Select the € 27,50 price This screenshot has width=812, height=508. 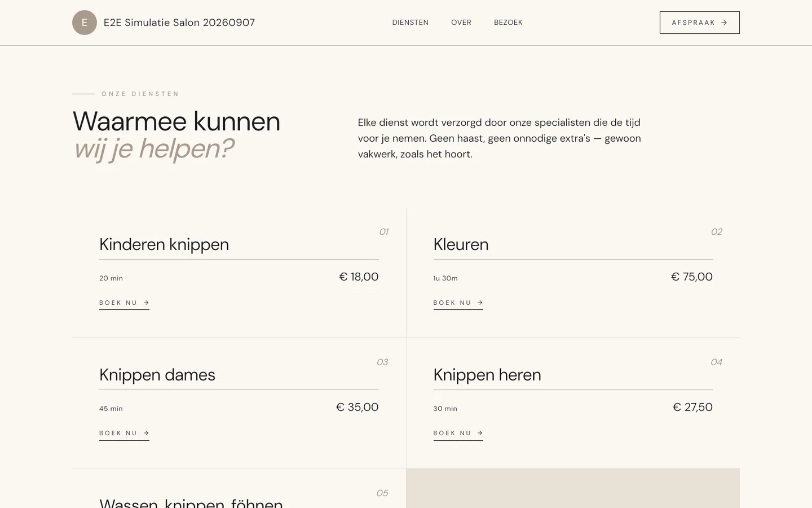pyautogui.click(x=692, y=407)
